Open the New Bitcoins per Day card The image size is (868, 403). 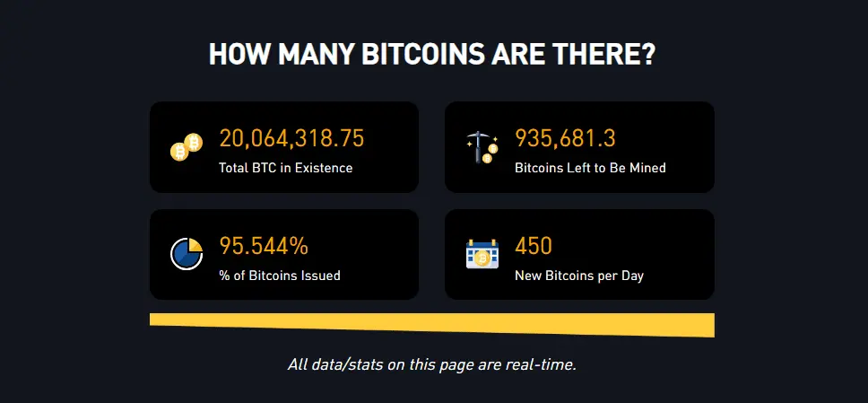[x=579, y=254]
